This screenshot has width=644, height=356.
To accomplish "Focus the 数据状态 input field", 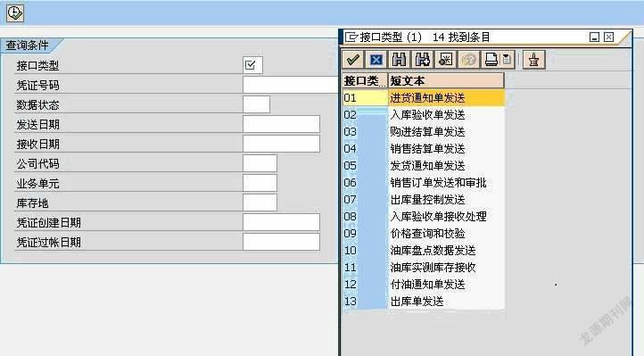I will [256, 104].
